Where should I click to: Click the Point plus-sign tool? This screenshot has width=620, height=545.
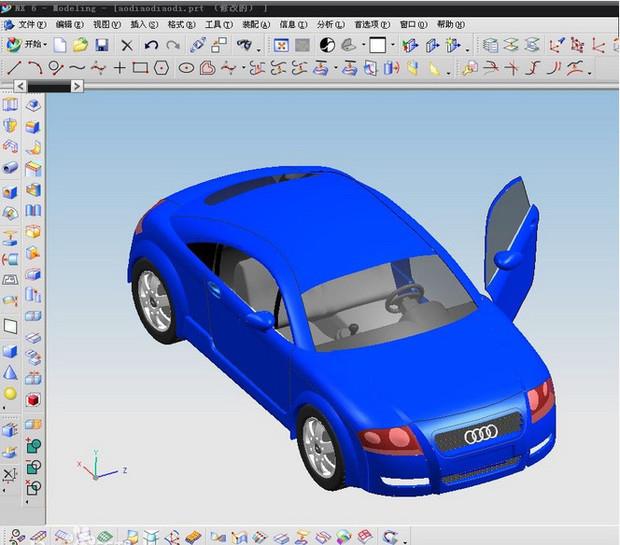click(x=119, y=68)
